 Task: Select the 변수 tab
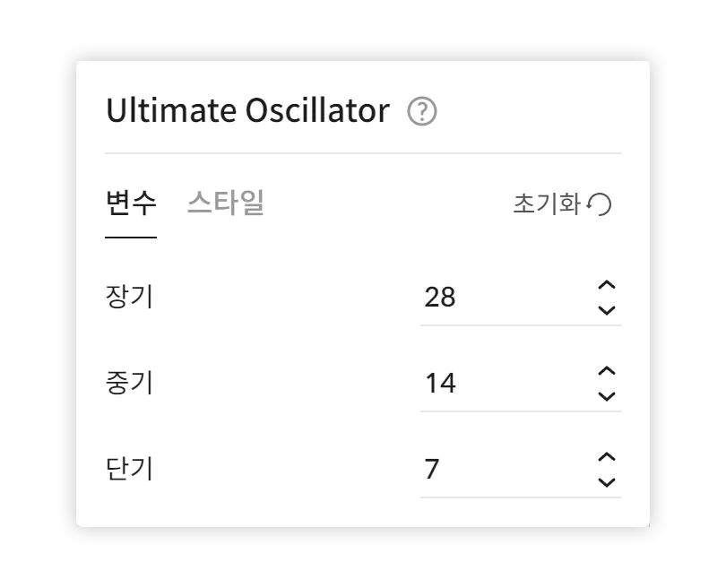[x=131, y=204]
